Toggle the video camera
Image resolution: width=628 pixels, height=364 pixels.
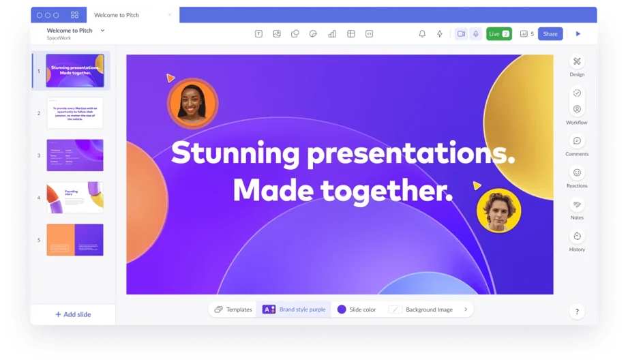tap(461, 33)
